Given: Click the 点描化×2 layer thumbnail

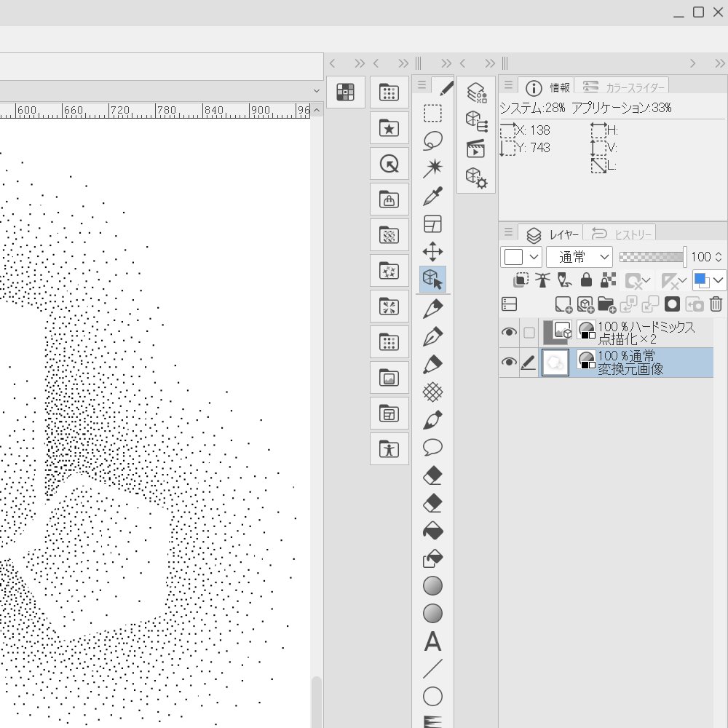Looking at the screenshot, I should point(558,333).
